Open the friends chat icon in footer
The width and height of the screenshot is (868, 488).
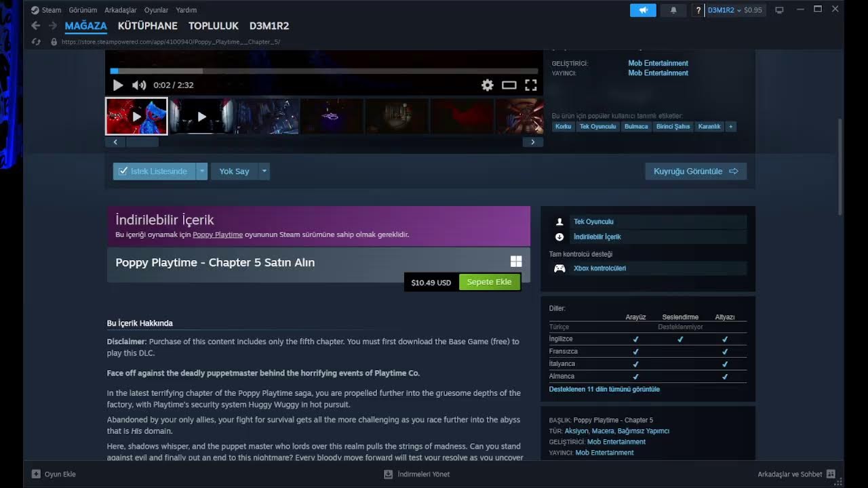(831, 474)
